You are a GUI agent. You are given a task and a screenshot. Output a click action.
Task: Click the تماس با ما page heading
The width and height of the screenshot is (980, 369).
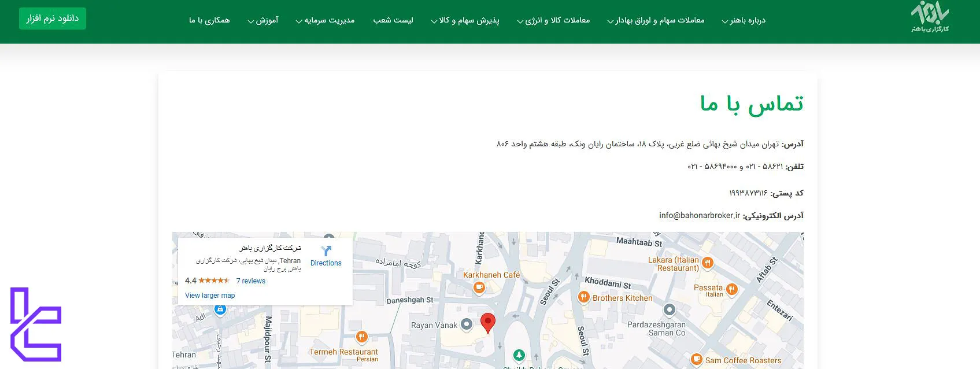point(752,104)
